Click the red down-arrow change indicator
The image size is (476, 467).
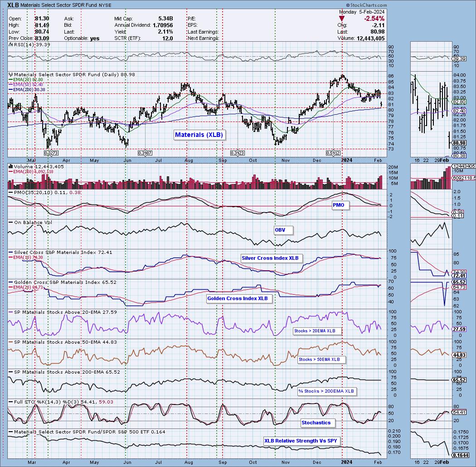pyautogui.click(x=342, y=19)
